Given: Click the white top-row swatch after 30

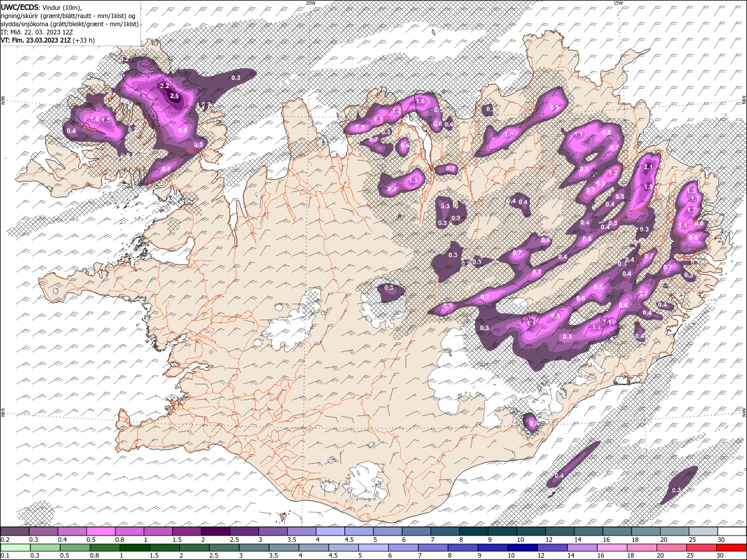Looking at the screenshot, I should (732, 531).
